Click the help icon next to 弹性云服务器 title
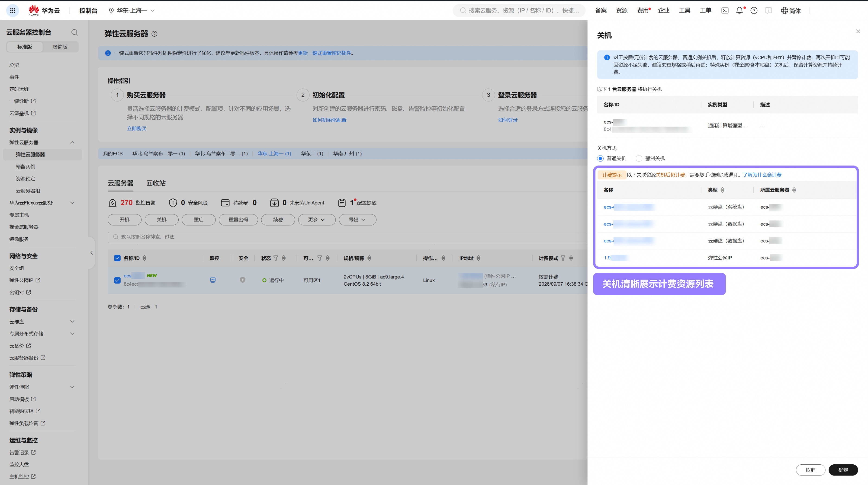Viewport: 868px width, 485px height. point(154,34)
